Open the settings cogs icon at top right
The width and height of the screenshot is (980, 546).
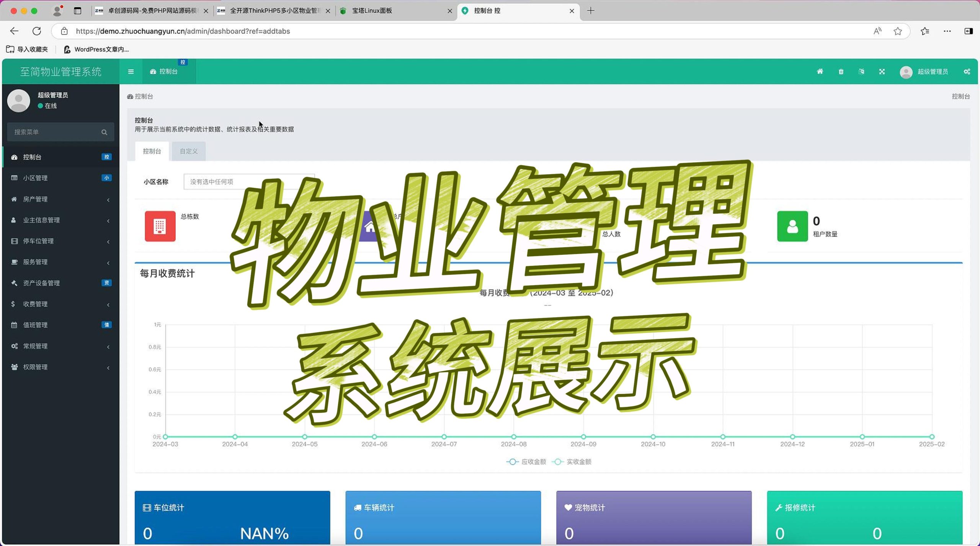tap(967, 72)
